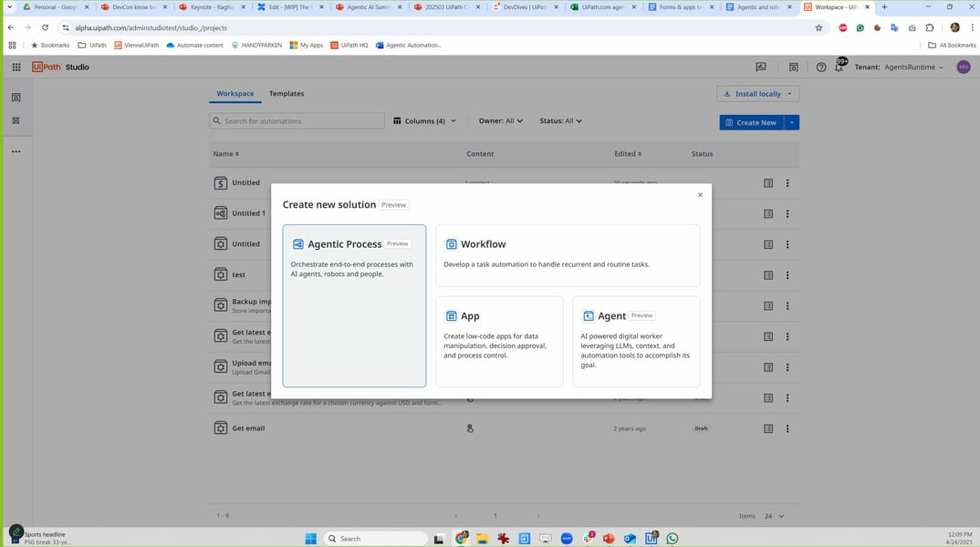Expand the Create New dropdown arrow
The width and height of the screenshot is (980, 547).
coord(792,122)
